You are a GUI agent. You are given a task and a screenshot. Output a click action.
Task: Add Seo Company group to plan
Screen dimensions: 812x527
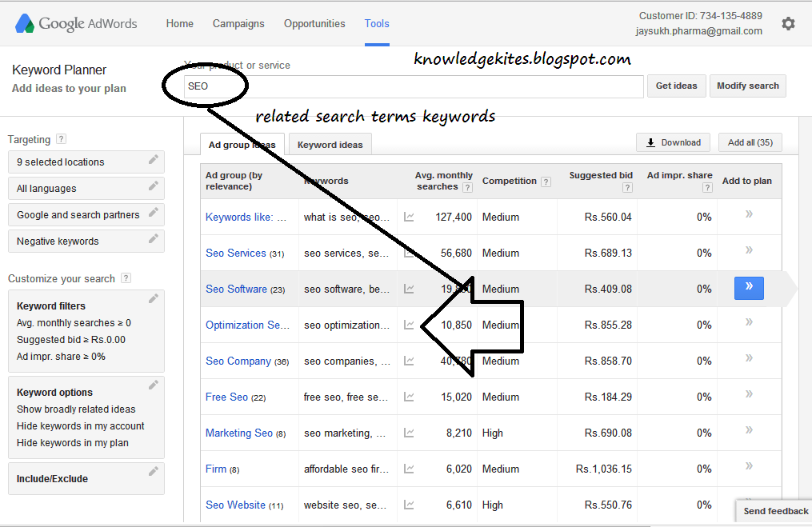pyautogui.click(x=749, y=358)
